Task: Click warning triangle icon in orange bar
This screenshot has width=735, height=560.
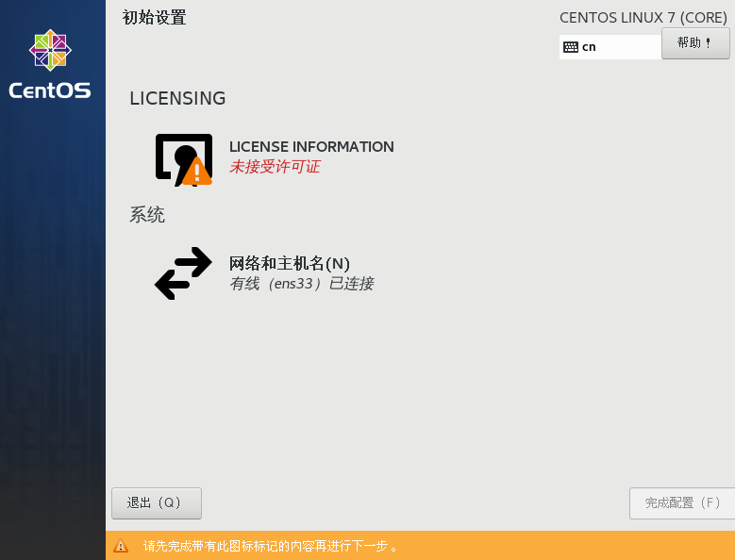Action: tap(121, 546)
